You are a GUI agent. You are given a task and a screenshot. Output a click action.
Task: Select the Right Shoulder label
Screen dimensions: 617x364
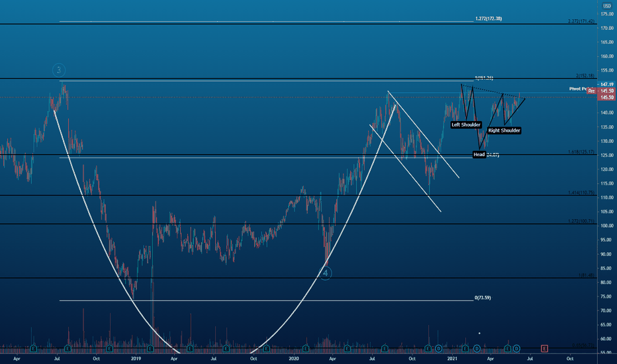point(504,130)
